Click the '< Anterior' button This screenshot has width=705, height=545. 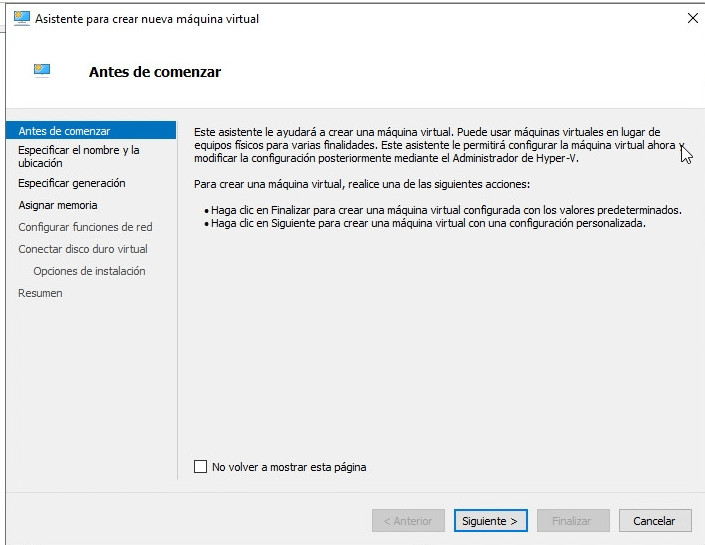(408, 521)
